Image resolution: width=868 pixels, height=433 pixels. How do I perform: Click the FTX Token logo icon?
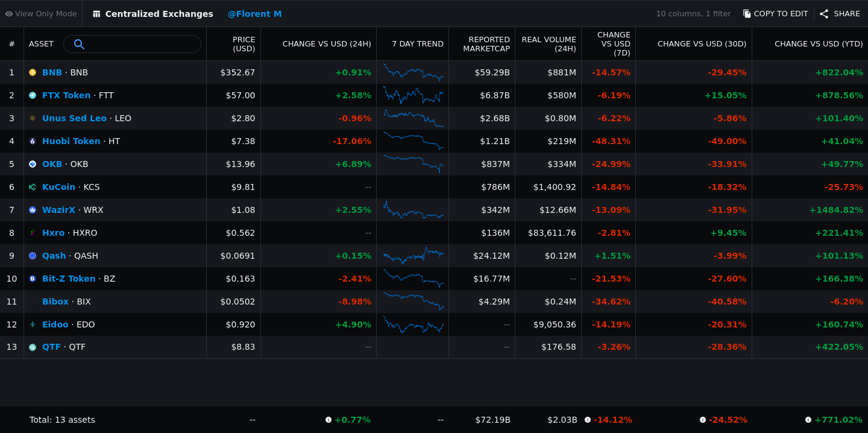tap(33, 95)
